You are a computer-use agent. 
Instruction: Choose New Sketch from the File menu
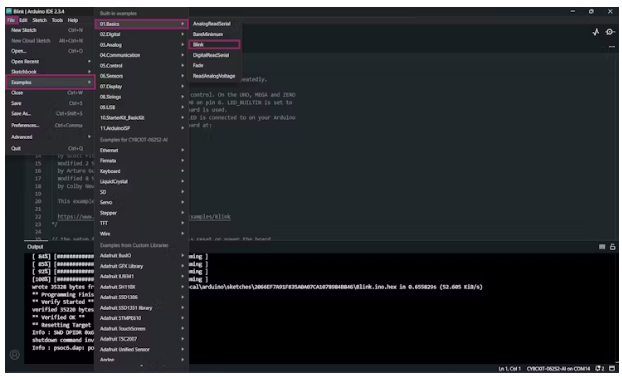(50, 30)
